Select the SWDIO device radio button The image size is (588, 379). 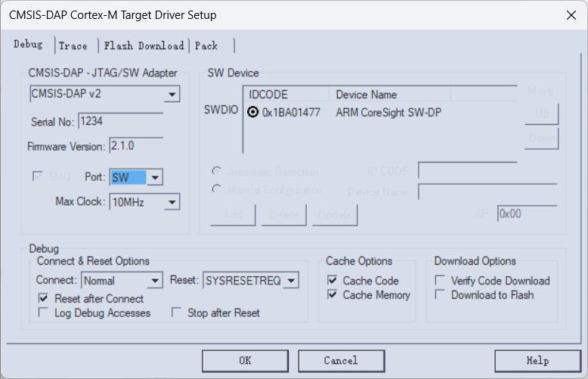tap(252, 113)
